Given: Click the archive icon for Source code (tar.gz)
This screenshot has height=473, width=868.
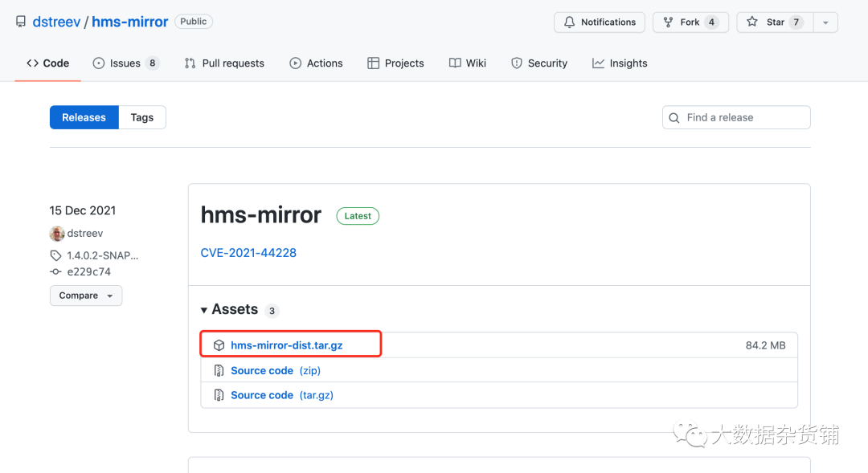Looking at the screenshot, I should click(219, 395).
